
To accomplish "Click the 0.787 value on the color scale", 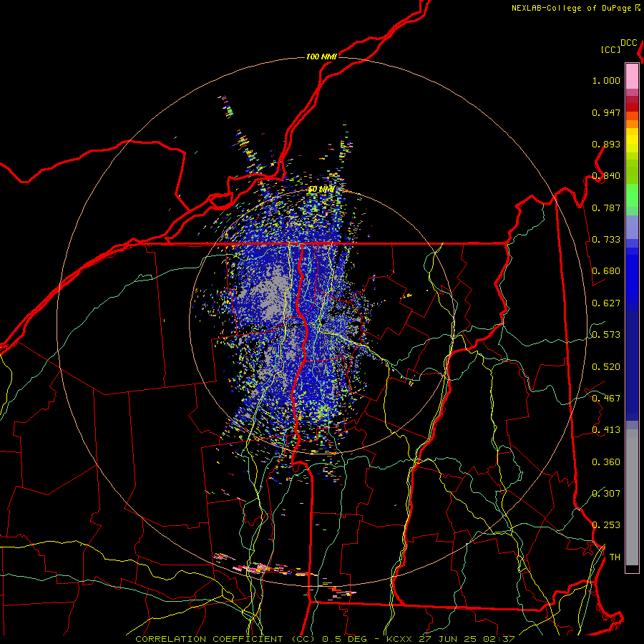I will (x=606, y=208).
